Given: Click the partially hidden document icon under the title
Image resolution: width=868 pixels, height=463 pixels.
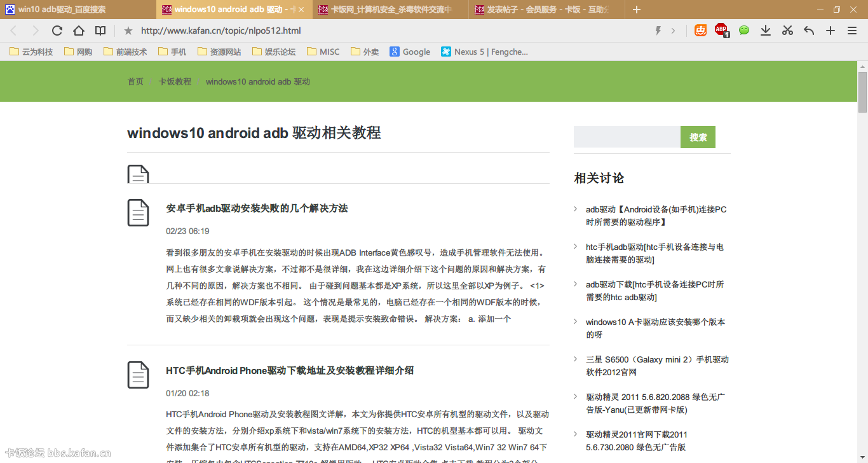Looking at the screenshot, I should tap(138, 174).
